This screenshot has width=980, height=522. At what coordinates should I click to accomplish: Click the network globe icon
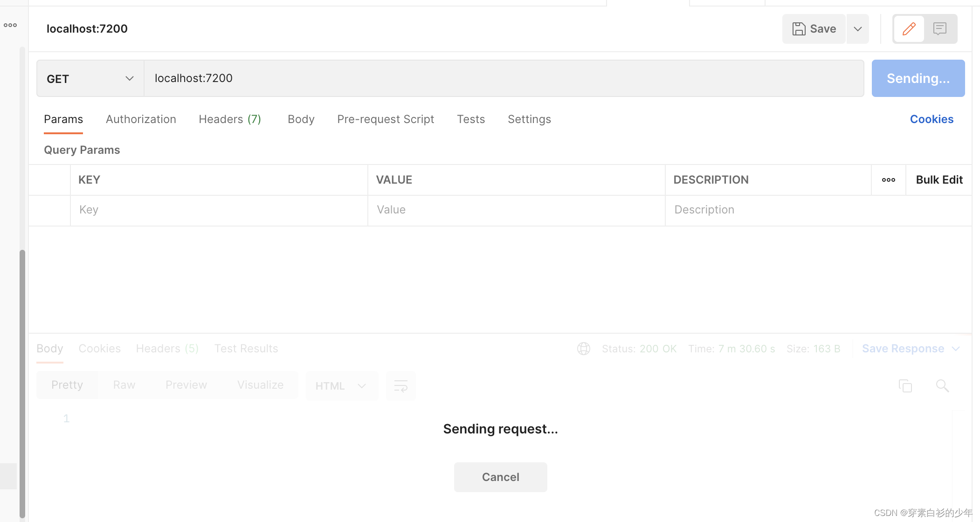583,349
